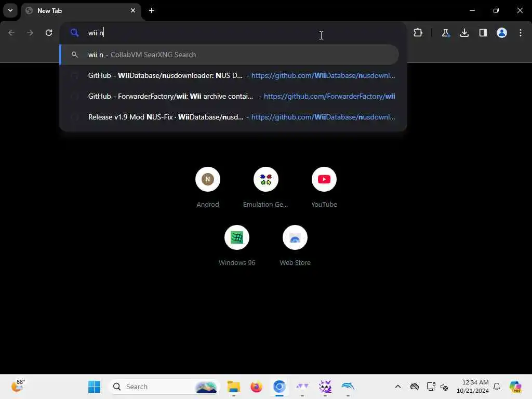Open the Windows Start menu
Screen dimensions: 532x399
(x=95, y=387)
